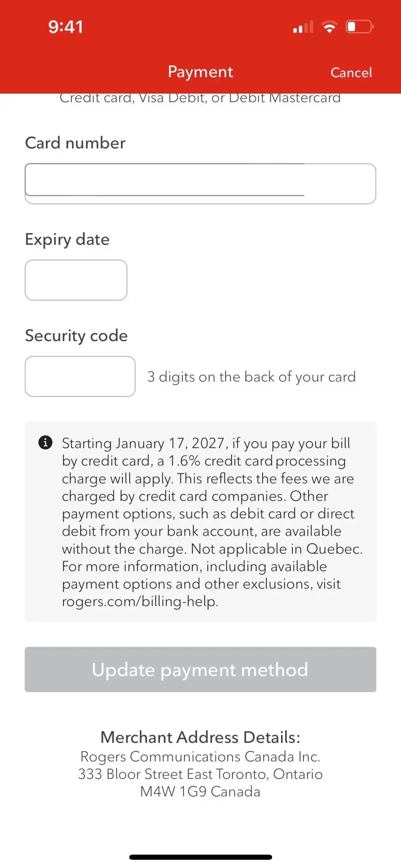This screenshot has width=401, height=868.
Task: Focus the Expiry date field
Action: [76, 280]
